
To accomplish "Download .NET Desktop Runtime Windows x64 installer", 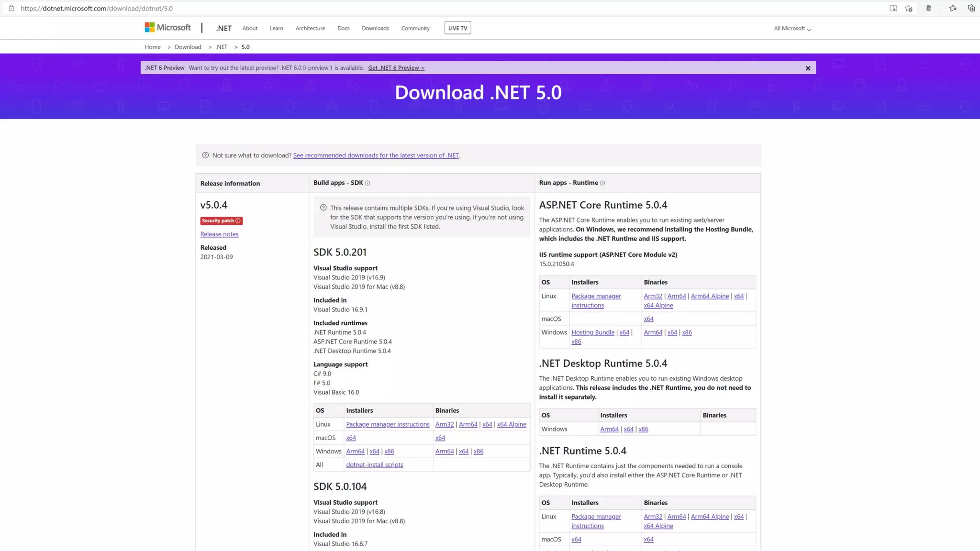I will click(x=628, y=429).
